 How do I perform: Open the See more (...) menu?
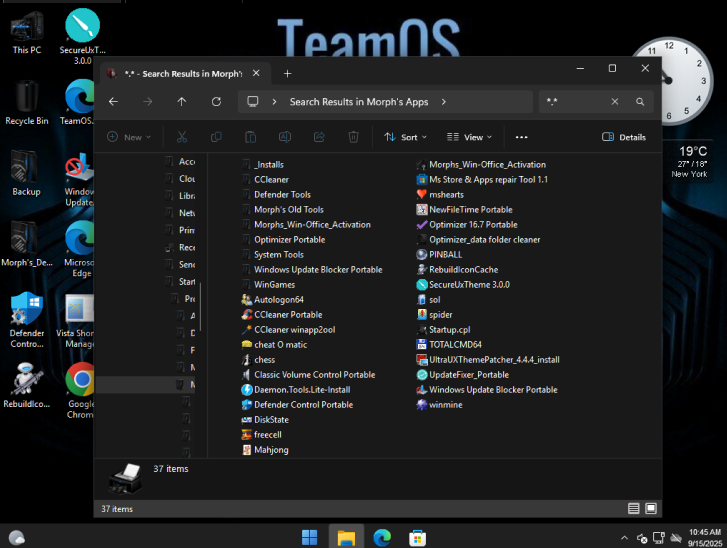522,137
